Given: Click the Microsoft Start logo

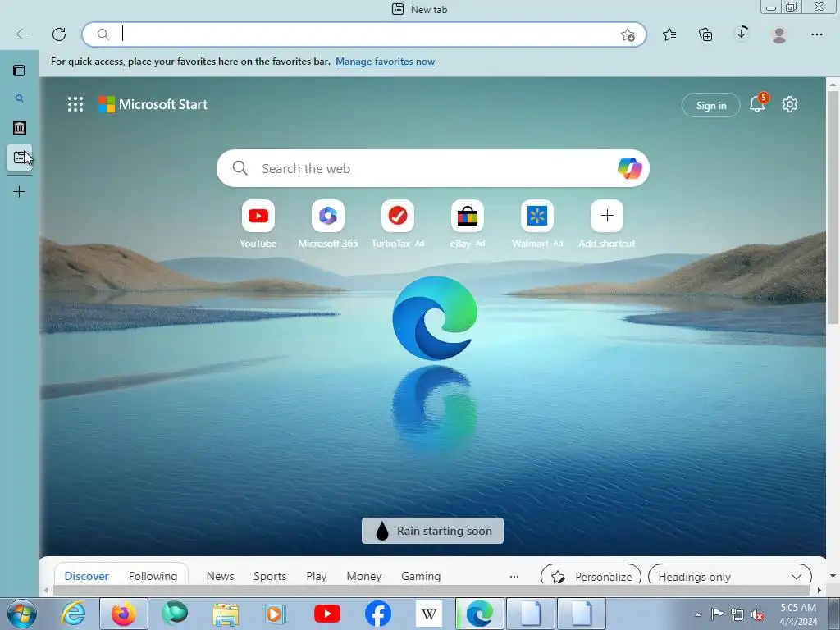Looking at the screenshot, I should click(x=153, y=104).
